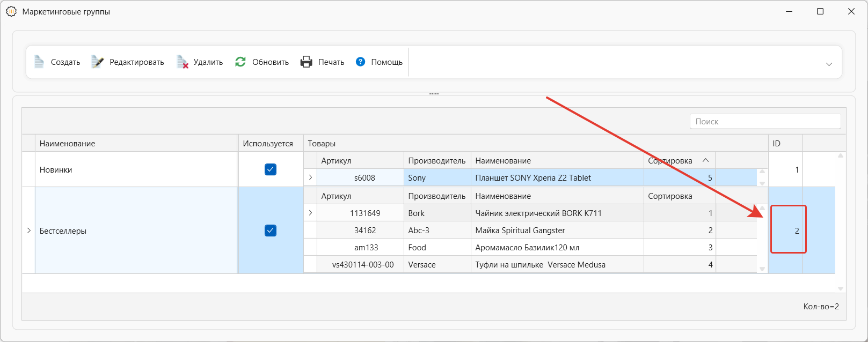This screenshot has width=868, height=342.
Task: Click the Печать printer icon
Action: click(x=306, y=62)
